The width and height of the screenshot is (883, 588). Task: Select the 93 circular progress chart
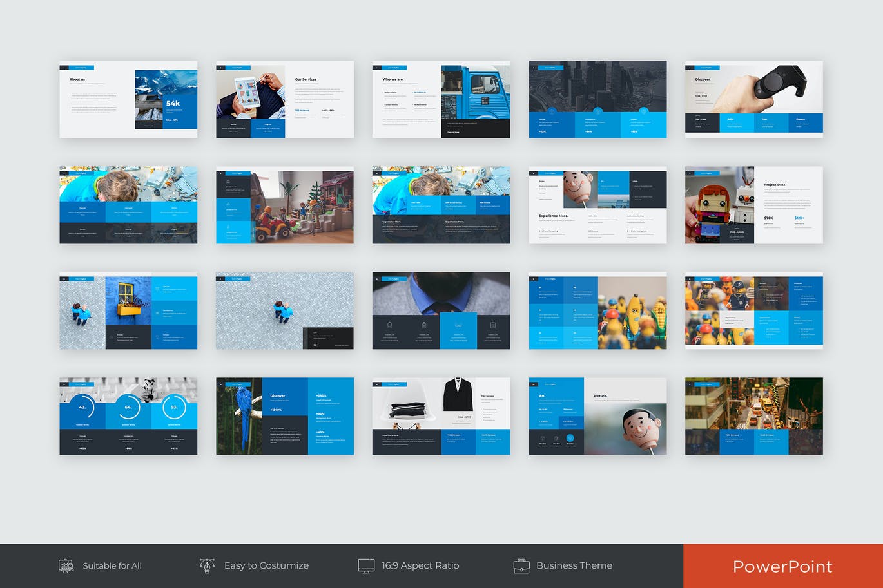pos(174,408)
